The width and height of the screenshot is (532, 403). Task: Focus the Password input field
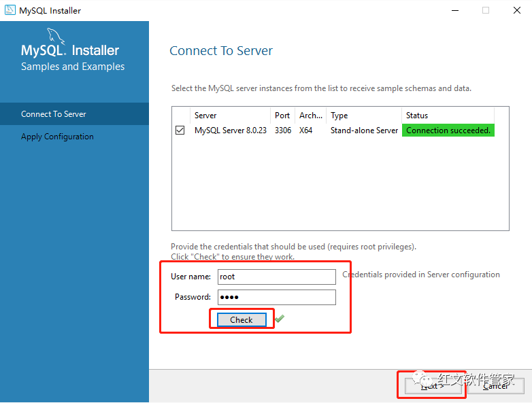click(277, 297)
